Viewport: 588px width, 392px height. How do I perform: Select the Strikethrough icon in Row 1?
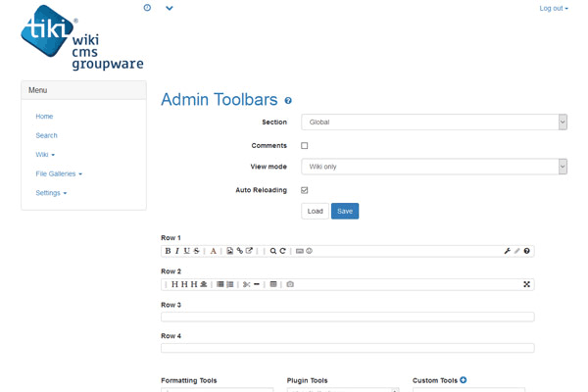point(197,251)
